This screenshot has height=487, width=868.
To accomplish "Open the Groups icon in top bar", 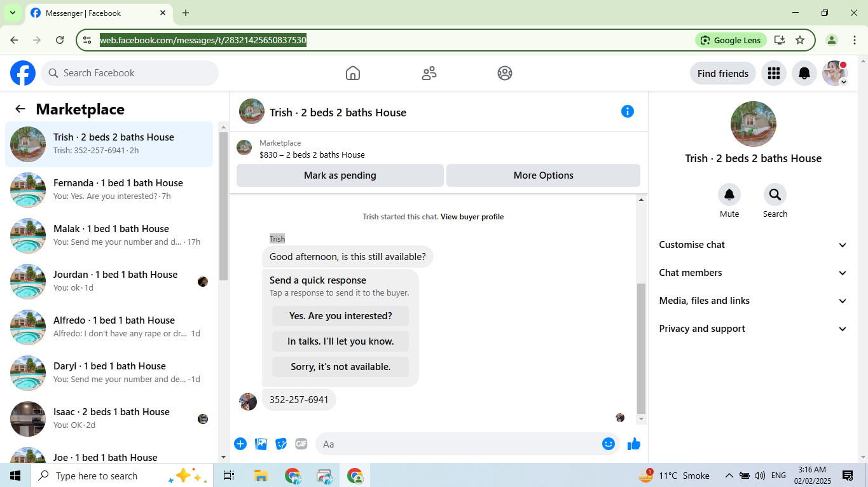I will (505, 73).
